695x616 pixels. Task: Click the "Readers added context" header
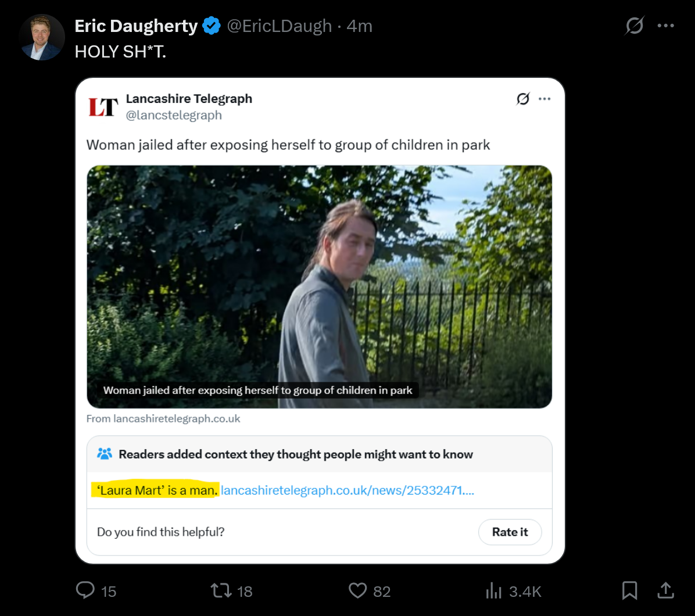296,454
